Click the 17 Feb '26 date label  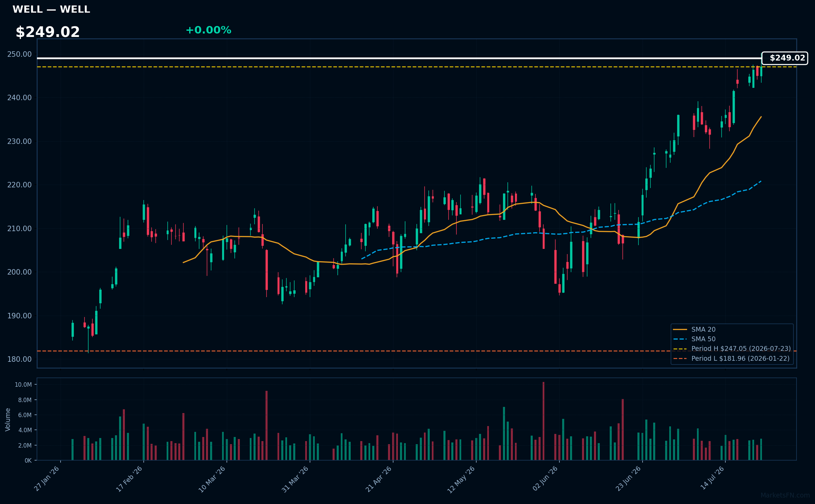pyautogui.click(x=129, y=479)
